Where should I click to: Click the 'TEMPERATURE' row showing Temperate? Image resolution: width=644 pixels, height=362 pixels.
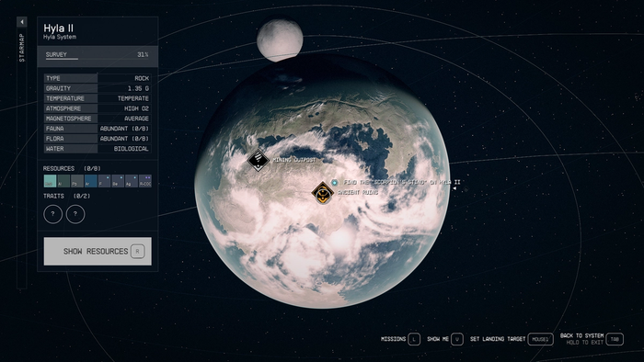point(98,98)
